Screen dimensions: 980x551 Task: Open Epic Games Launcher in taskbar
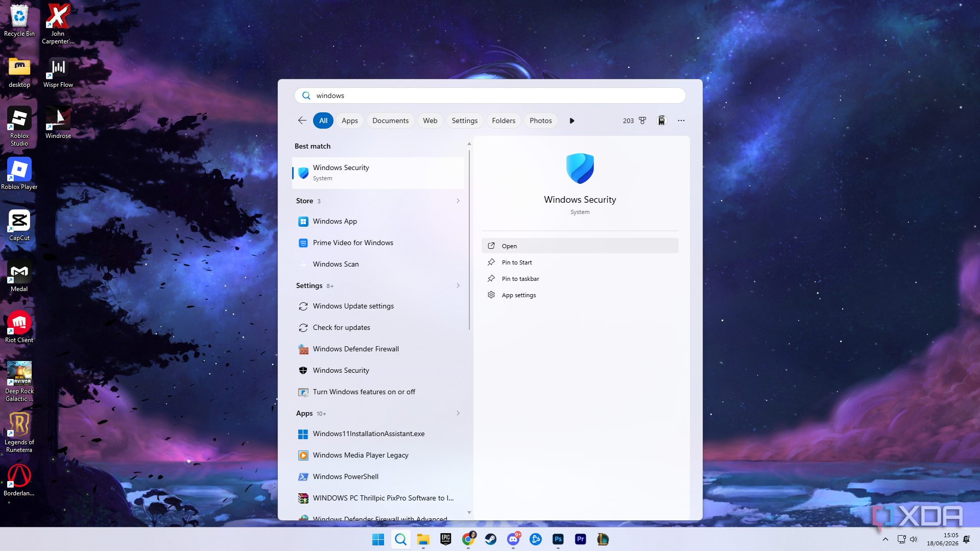pyautogui.click(x=446, y=539)
